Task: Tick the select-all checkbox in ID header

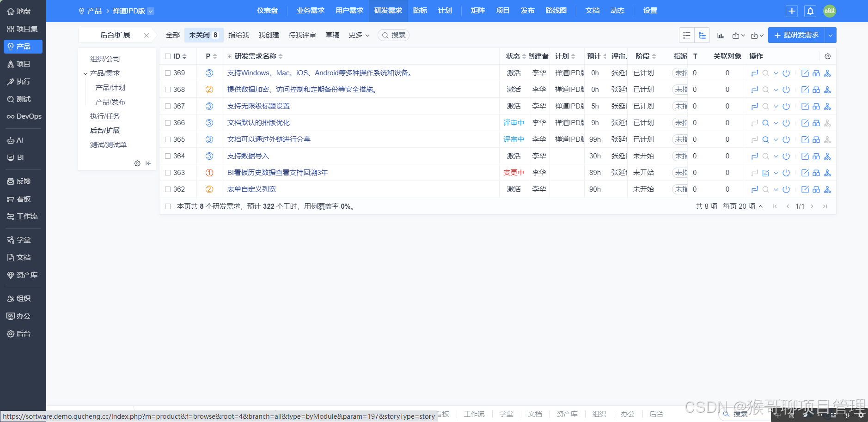Action: [168, 56]
